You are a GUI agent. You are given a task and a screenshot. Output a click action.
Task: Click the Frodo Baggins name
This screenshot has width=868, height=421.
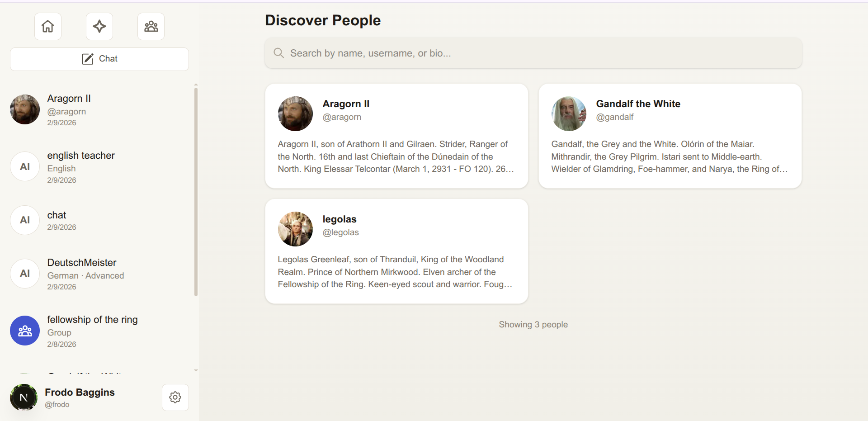pyautogui.click(x=80, y=392)
